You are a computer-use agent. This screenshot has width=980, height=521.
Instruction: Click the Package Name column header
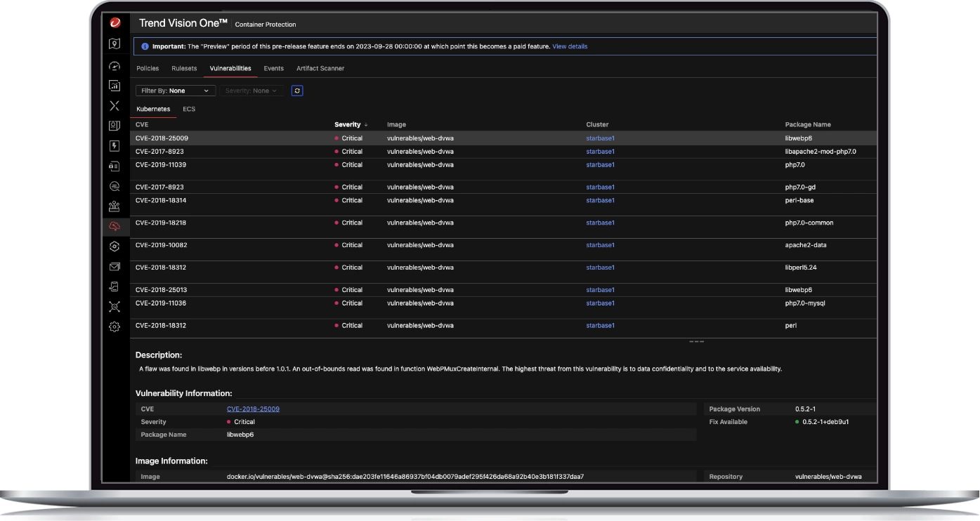pyautogui.click(x=808, y=125)
